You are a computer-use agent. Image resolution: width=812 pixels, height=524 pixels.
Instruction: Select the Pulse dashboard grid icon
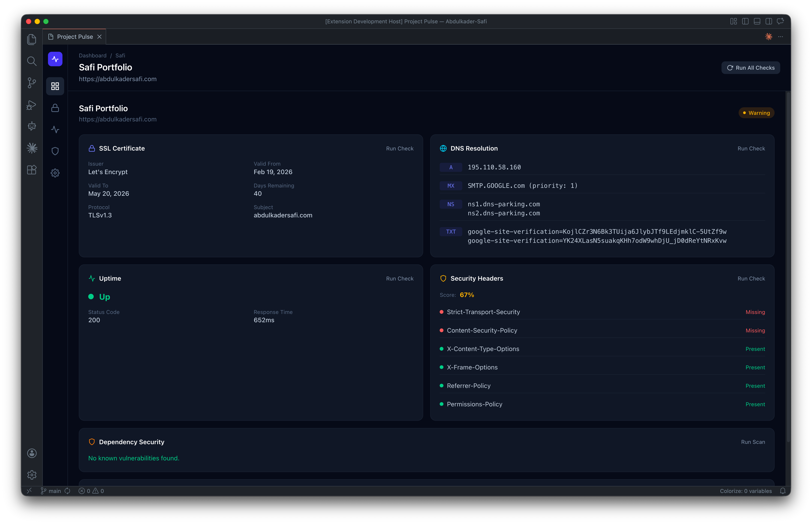point(55,86)
